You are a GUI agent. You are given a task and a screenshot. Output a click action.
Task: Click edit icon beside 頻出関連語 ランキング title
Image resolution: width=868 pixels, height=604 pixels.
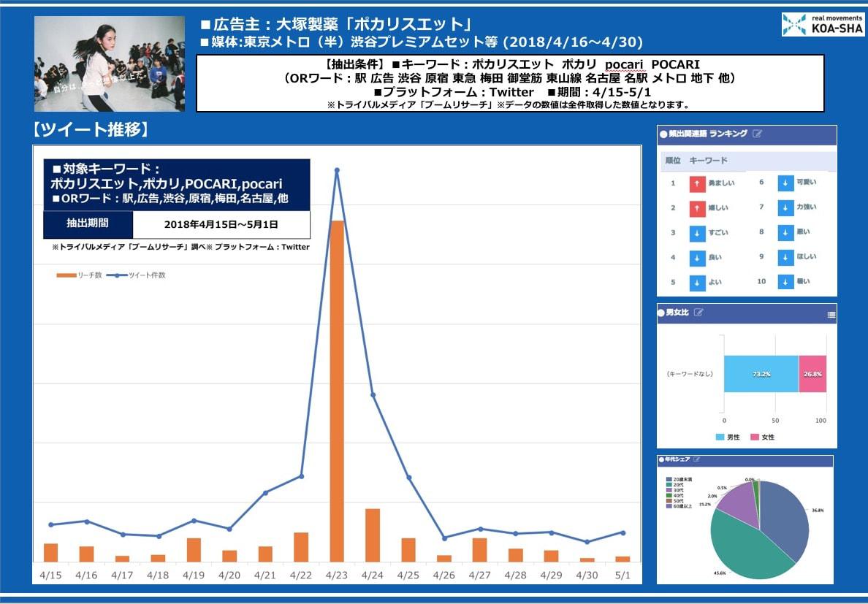(757, 134)
